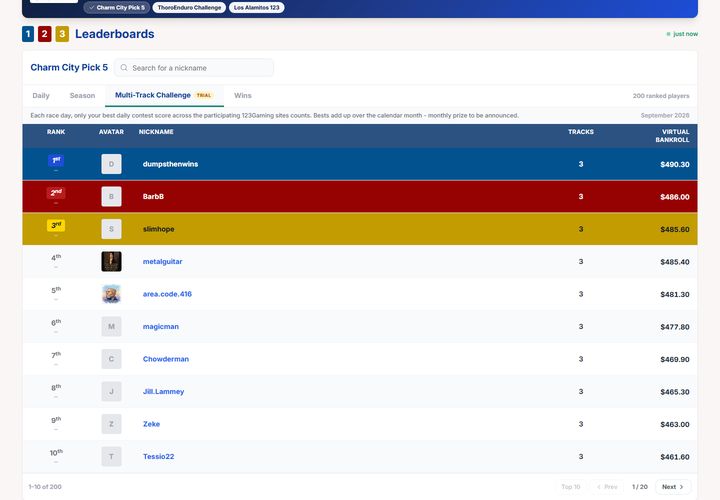
Task: Click the Leaderboards heading
Action: coord(115,34)
